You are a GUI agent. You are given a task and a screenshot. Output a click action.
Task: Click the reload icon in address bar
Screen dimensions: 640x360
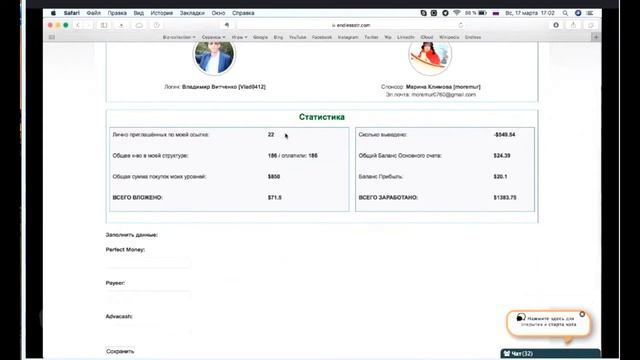click(x=461, y=25)
